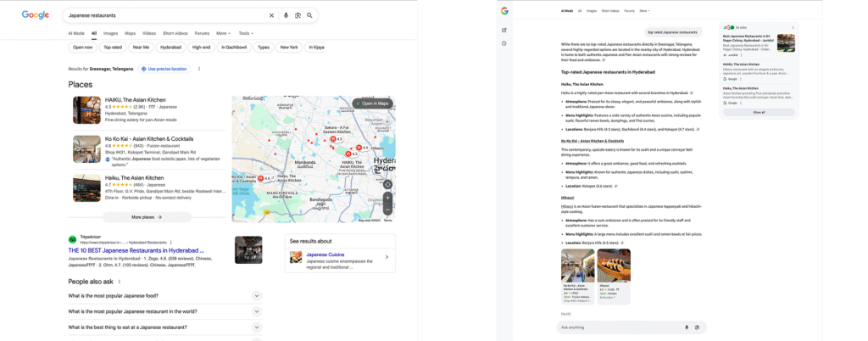Open three-dot menu on the 24 sites panel
The image size is (868, 341).
click(x=793, y=27)
